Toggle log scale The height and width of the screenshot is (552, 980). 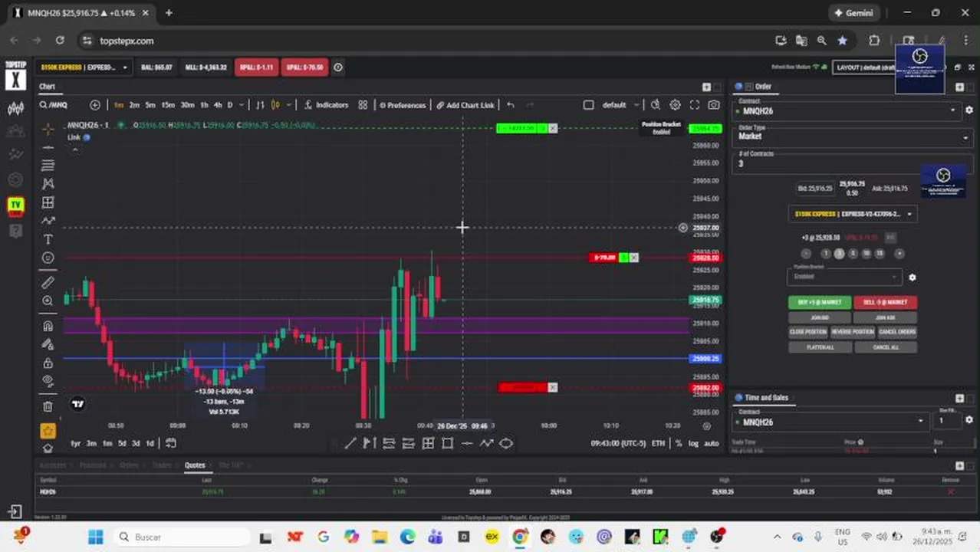(693, 443)
